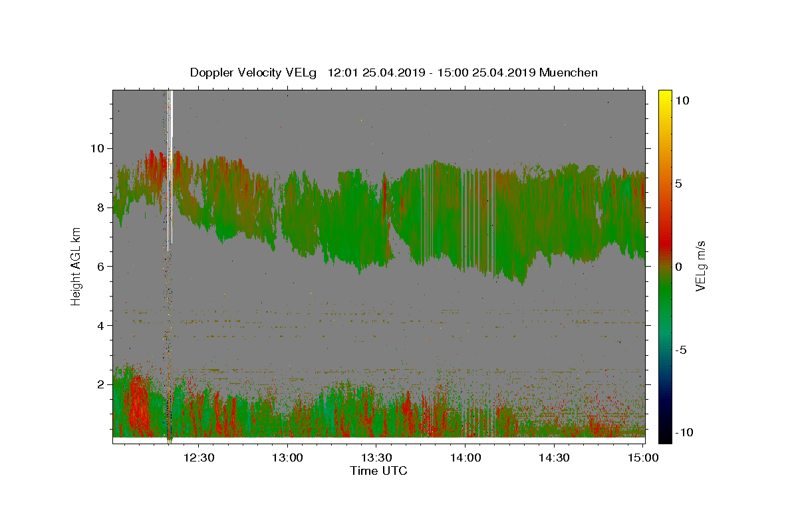Click the 13:00 time tick label
This screenshot has height=532, width=798.
[288, 458]
